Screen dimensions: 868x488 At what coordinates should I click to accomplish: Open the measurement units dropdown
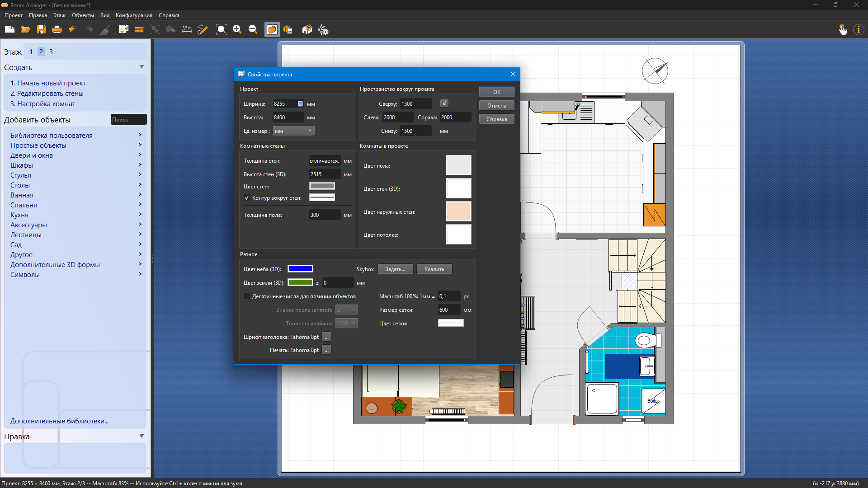(x=294, y=131)
